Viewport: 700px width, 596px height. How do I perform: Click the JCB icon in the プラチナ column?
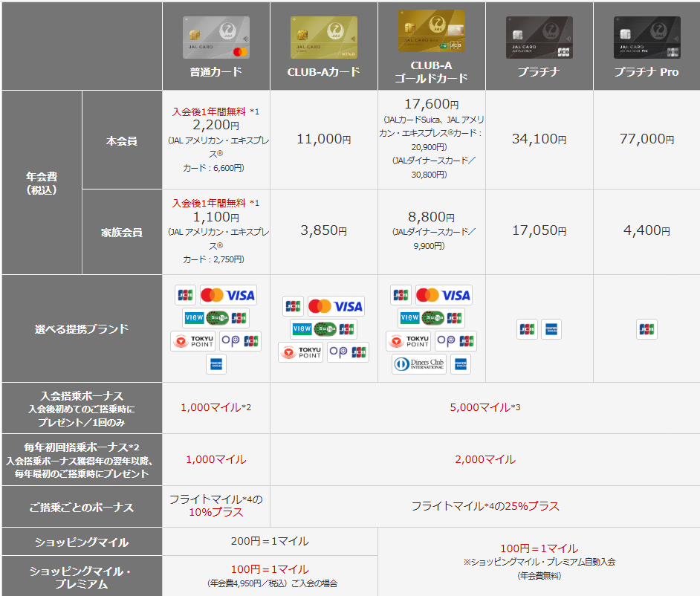coord(528,328)
